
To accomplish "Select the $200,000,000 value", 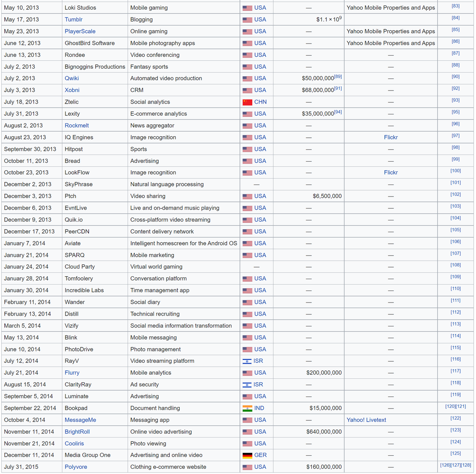I will (324, 373).
